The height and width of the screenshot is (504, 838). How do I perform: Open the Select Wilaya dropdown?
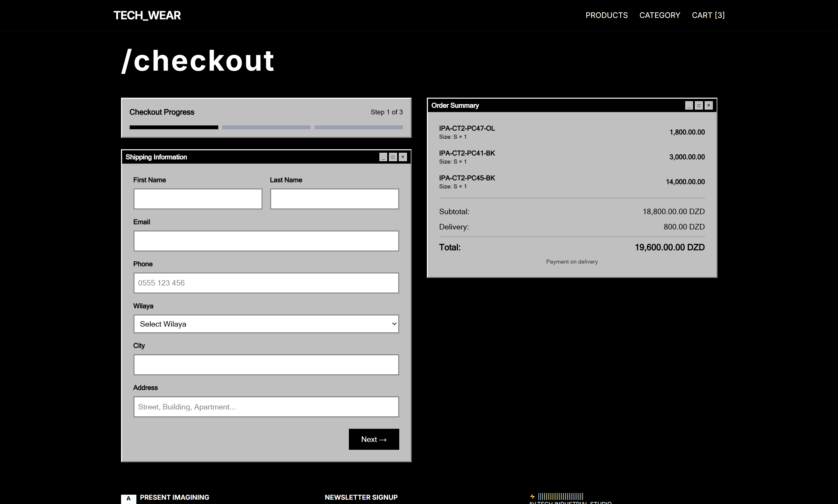point(266,324)
